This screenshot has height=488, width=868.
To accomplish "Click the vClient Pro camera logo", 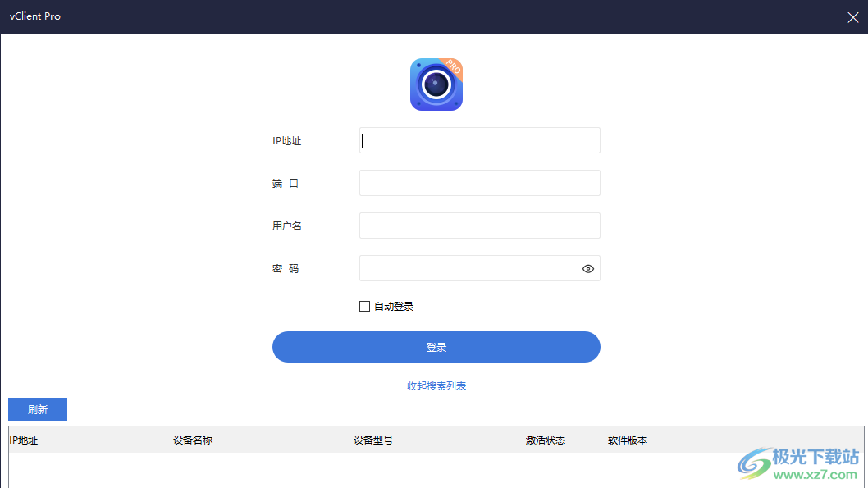I will (x=436, y=84).
